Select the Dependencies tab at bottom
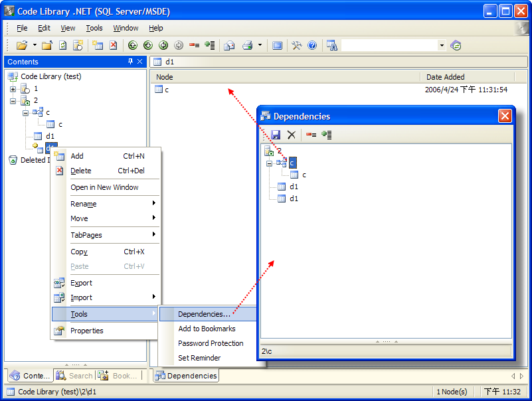Image resolution: width=532 pixels, height=401 pixels. click(x=186, y=376)
